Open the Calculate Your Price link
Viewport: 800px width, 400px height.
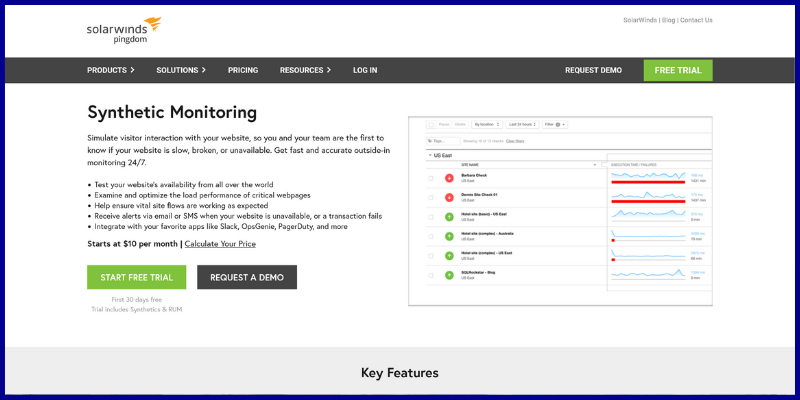220,244
